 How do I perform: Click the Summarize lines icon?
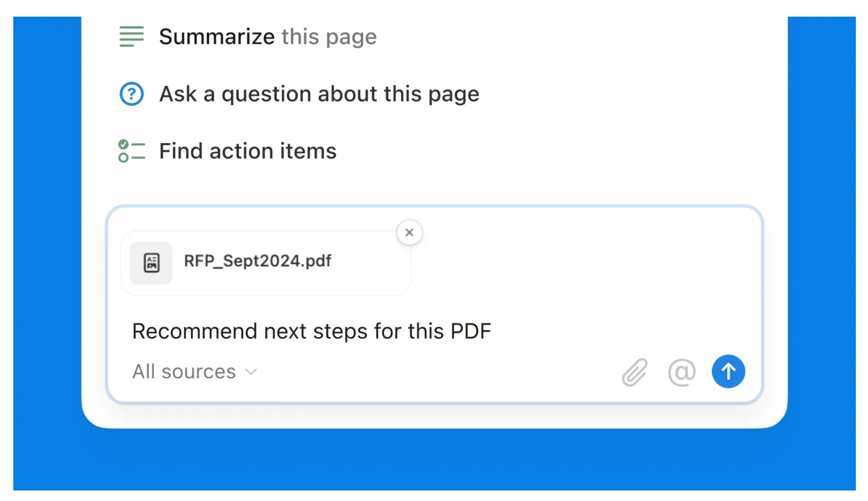[131, 37]
